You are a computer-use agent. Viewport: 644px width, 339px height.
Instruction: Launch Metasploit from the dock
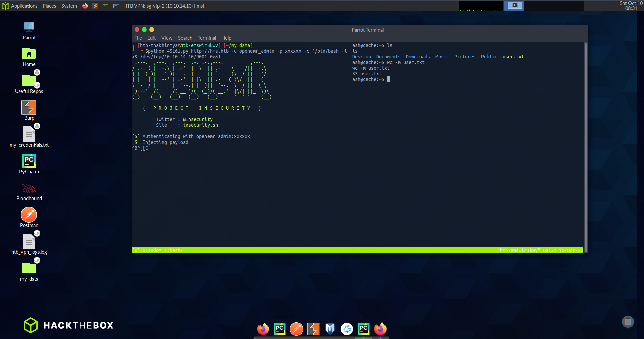coord(330,329)
